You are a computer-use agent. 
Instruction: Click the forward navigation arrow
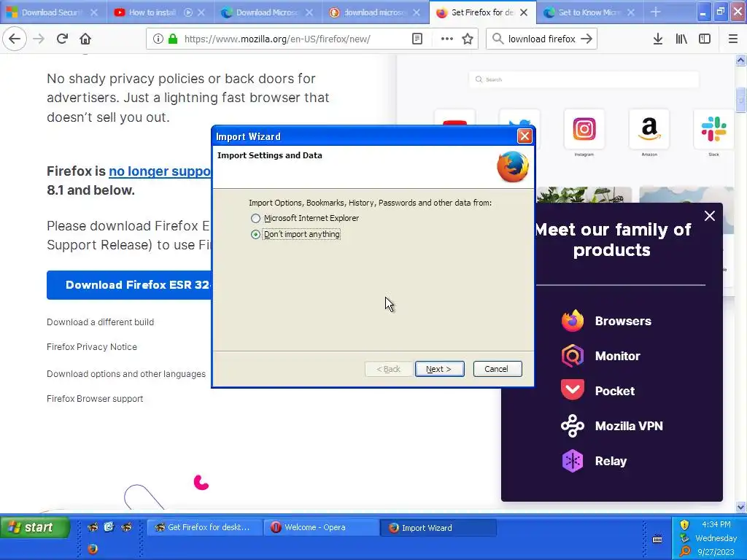click(x=39, y=39)
